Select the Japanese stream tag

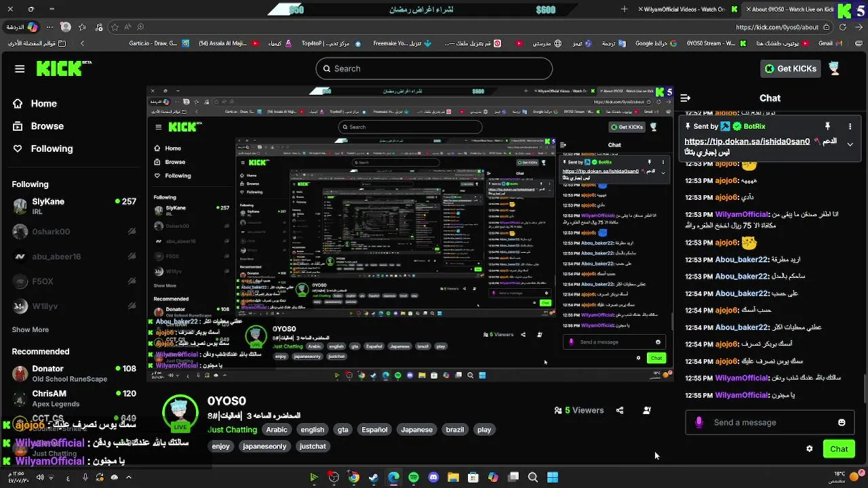416,430
